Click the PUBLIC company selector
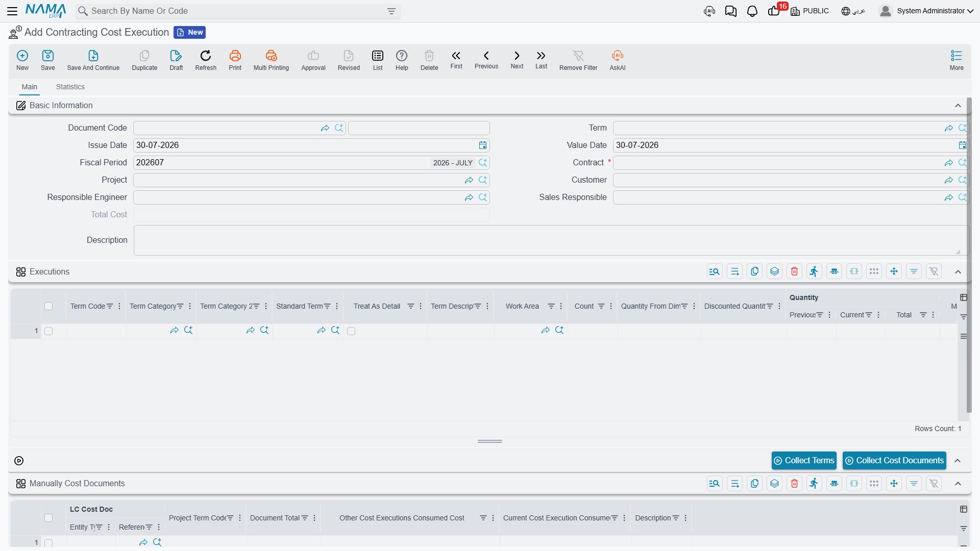This screenshot has width=980, height=551. (x=810, y=11)
